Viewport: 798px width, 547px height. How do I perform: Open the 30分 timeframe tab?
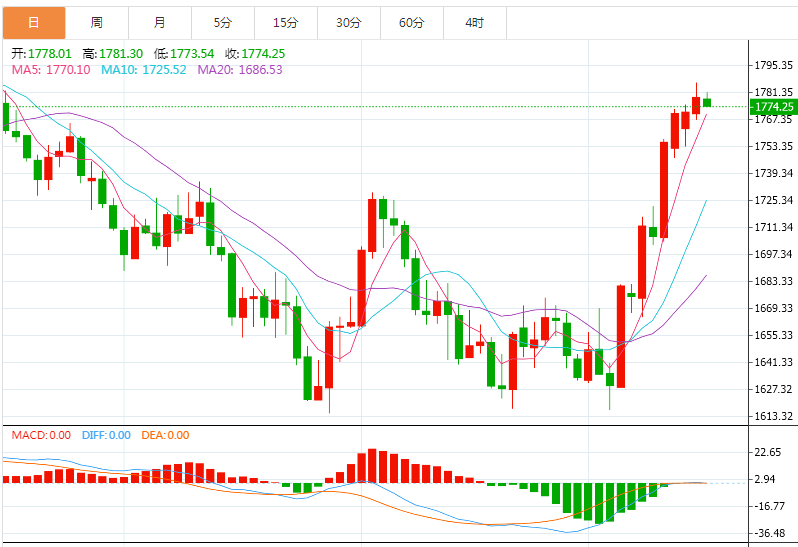coord(349,23)
